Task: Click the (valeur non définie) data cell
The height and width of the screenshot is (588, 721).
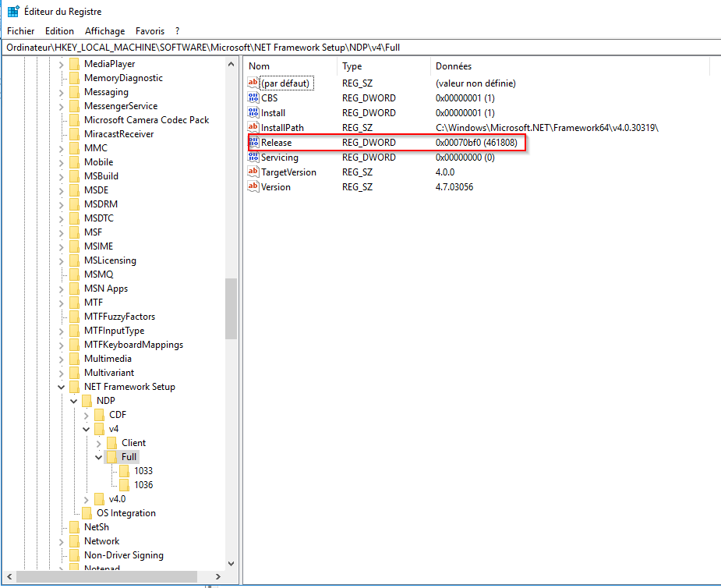Action: (475, 83)
